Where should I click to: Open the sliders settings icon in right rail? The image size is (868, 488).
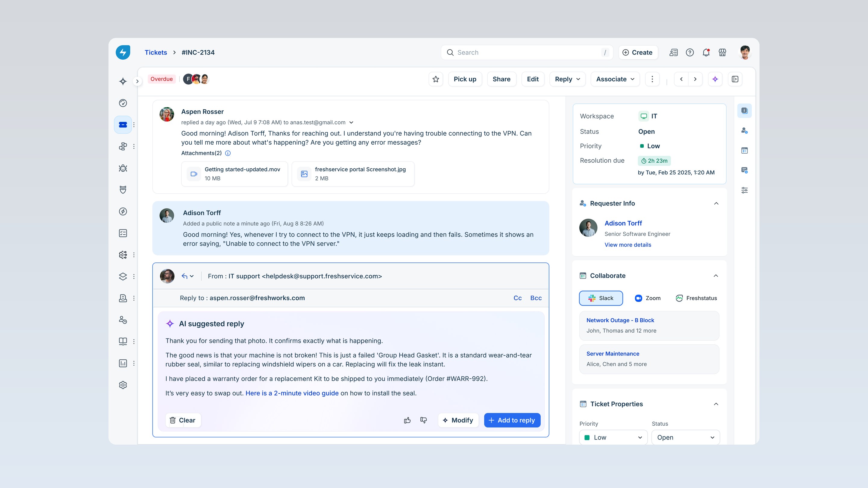[744, 190]
